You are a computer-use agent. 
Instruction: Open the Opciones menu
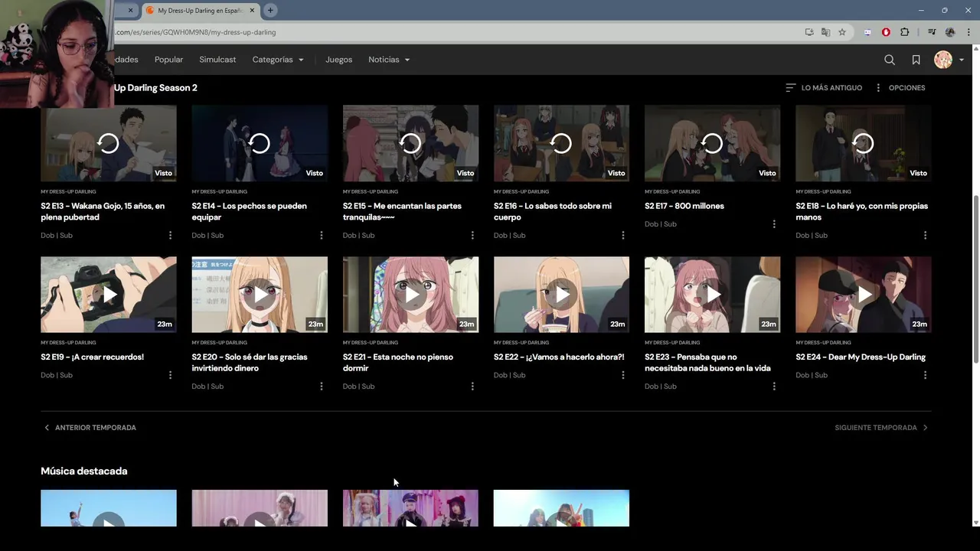900,88
